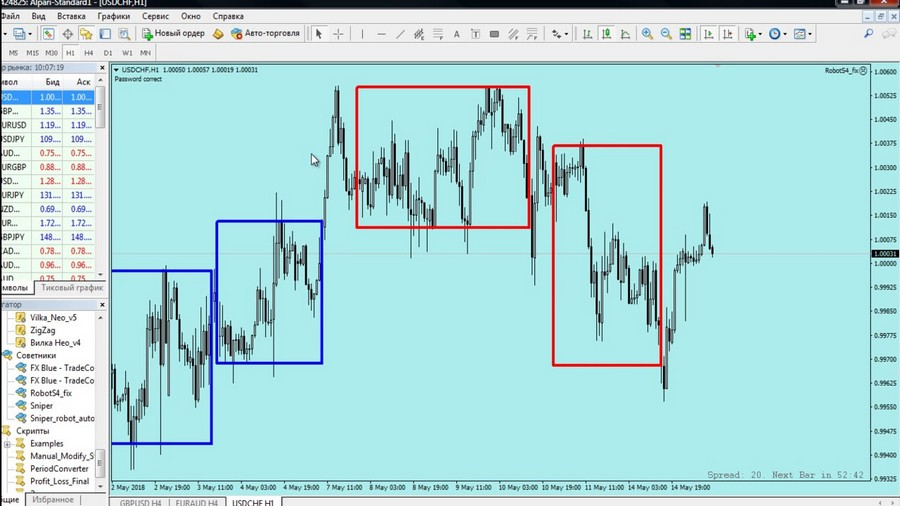
Task: Switch to the GBPUSD,H4 chart tab
Action: [139, 500]
